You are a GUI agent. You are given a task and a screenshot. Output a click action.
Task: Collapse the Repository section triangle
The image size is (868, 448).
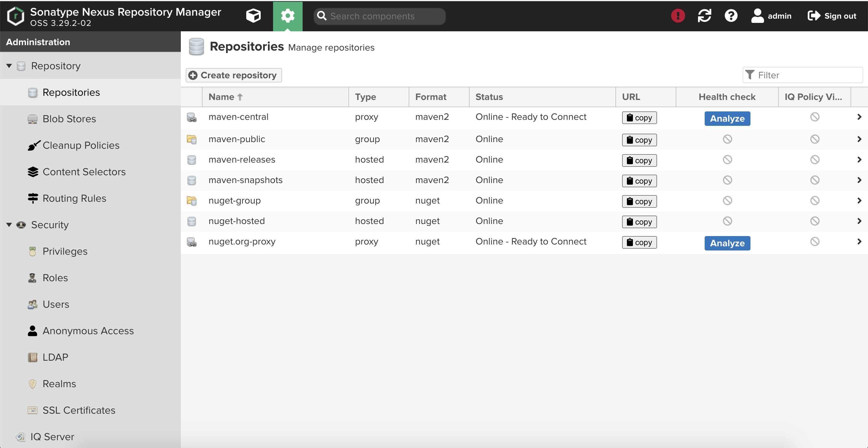coord(9,66)
